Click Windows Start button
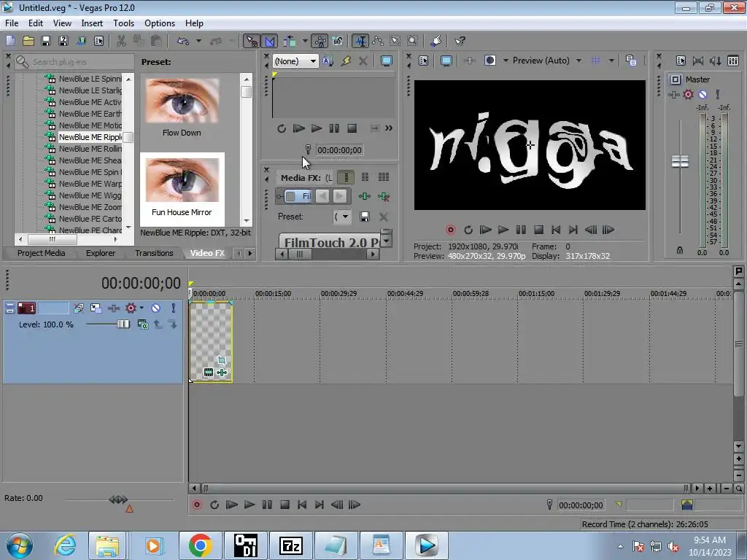The image size is (747, 560). click(20, 545)
